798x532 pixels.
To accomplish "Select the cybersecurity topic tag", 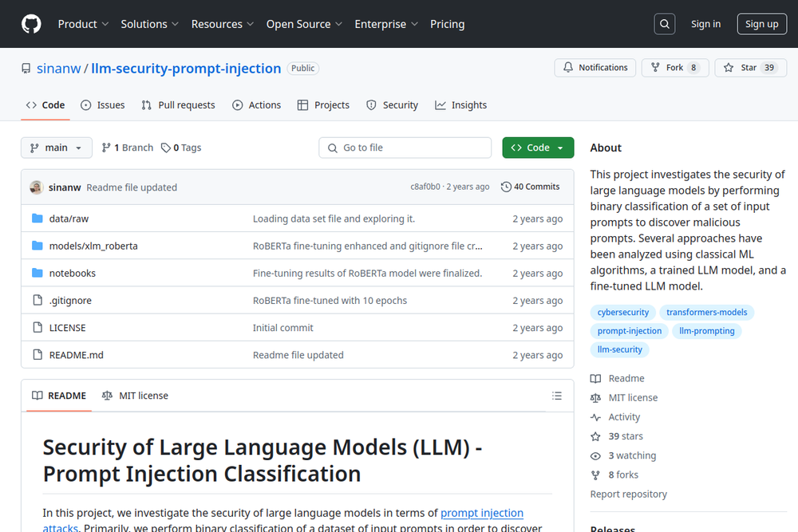I will 623,313.
